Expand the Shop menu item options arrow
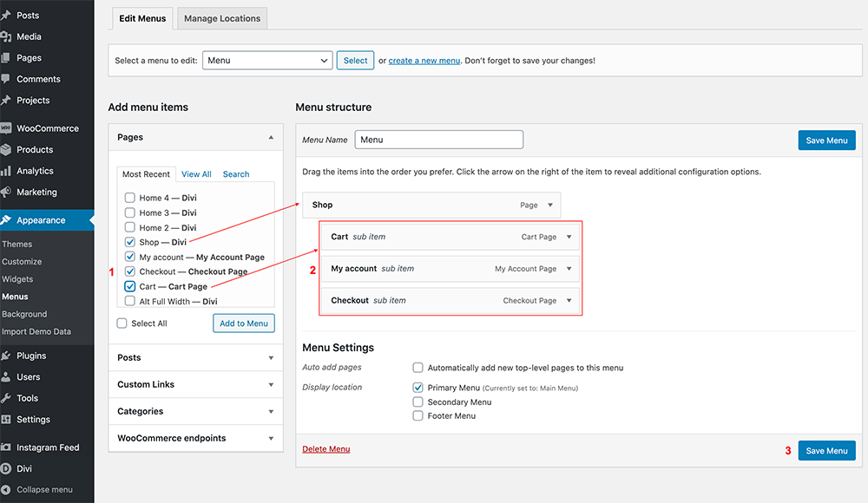Screen dimensions: 868x503 pos(550,205)
